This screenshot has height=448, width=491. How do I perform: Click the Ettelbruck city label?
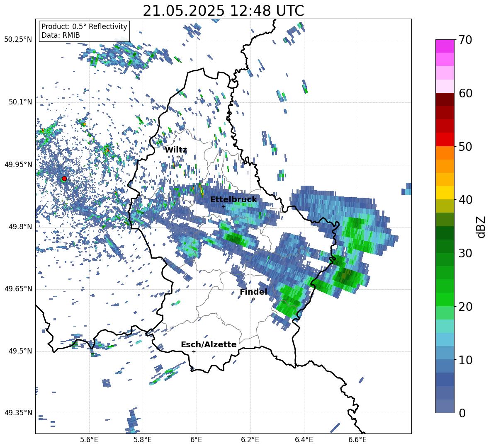click(233, 200)
